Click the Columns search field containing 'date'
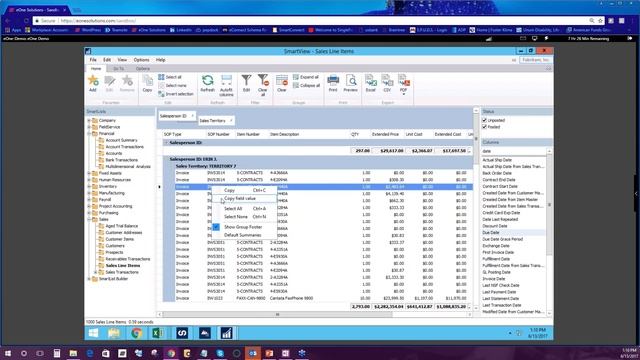640x360 pixels. point(513,151)
